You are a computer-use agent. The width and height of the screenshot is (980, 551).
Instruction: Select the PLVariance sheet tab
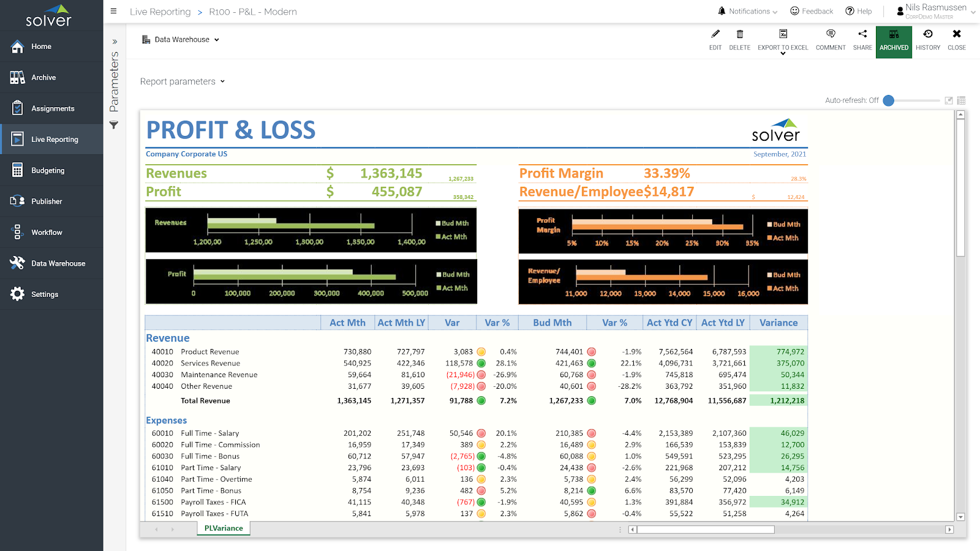[224, 528]
